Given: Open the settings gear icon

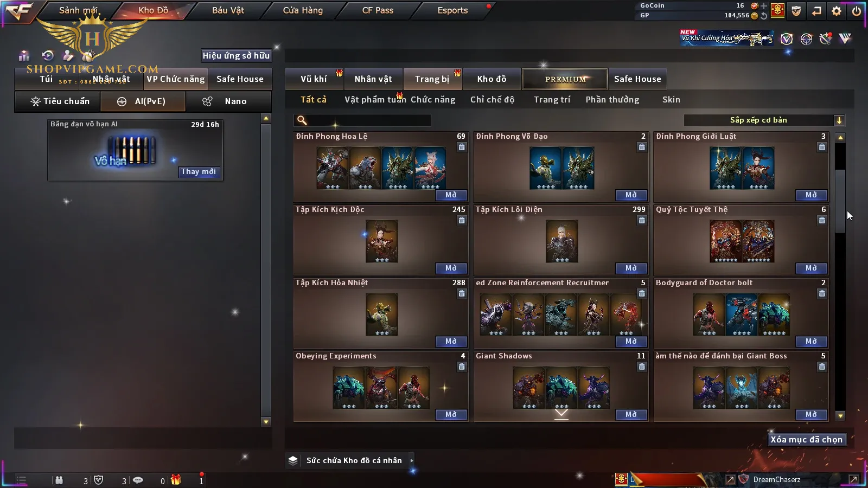Looking at the screenshot, I should pyautogui.click(x=837, y=10).
